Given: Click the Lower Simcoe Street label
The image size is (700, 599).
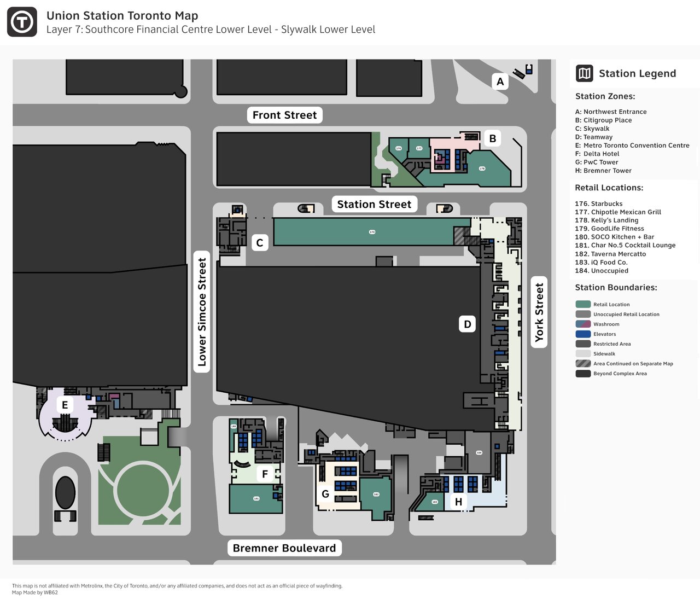Looking at the screenshot, I should (202, 312).
